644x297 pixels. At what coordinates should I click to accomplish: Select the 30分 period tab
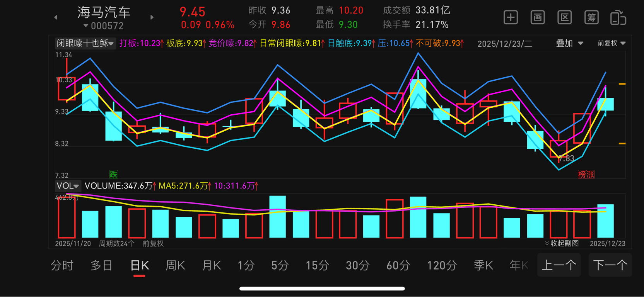[x=358, y=266]
